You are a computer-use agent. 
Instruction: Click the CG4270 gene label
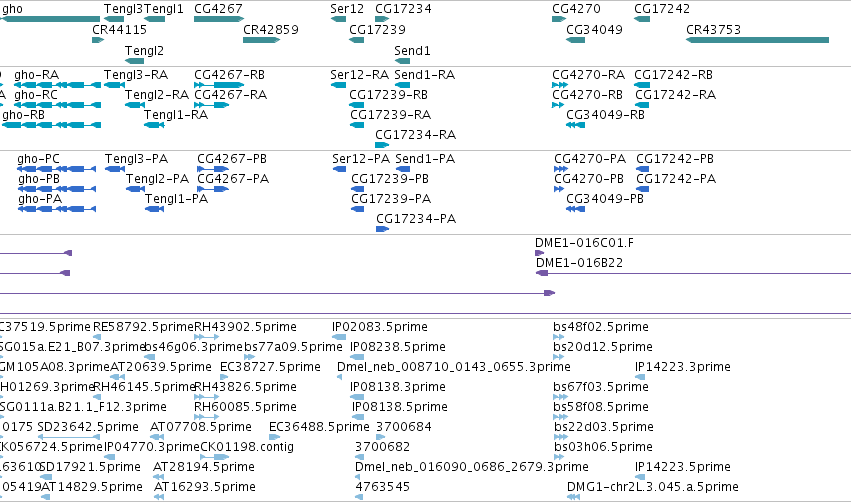[x=576, y=9]
